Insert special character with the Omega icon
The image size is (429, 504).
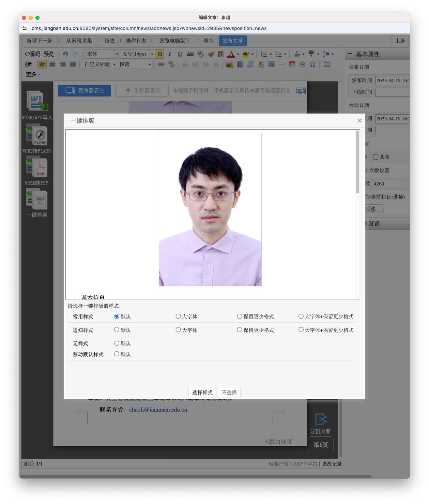(x=312, y=64)
